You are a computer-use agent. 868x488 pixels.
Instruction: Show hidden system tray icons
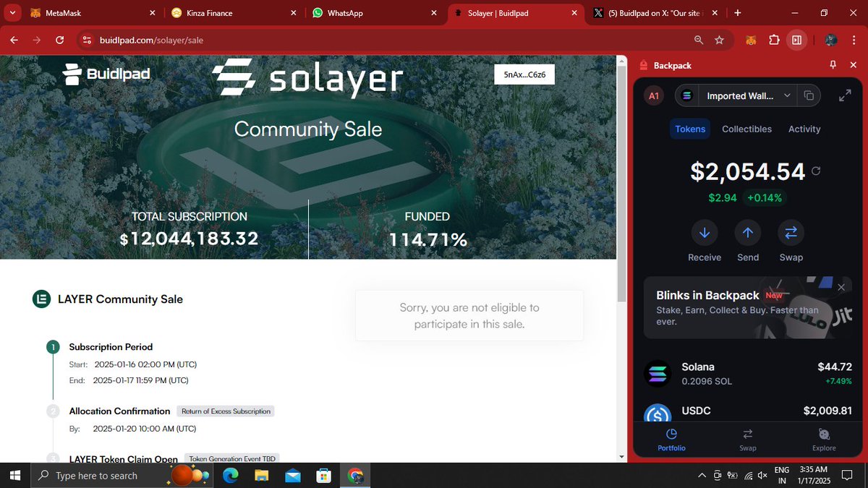[701, 475]
